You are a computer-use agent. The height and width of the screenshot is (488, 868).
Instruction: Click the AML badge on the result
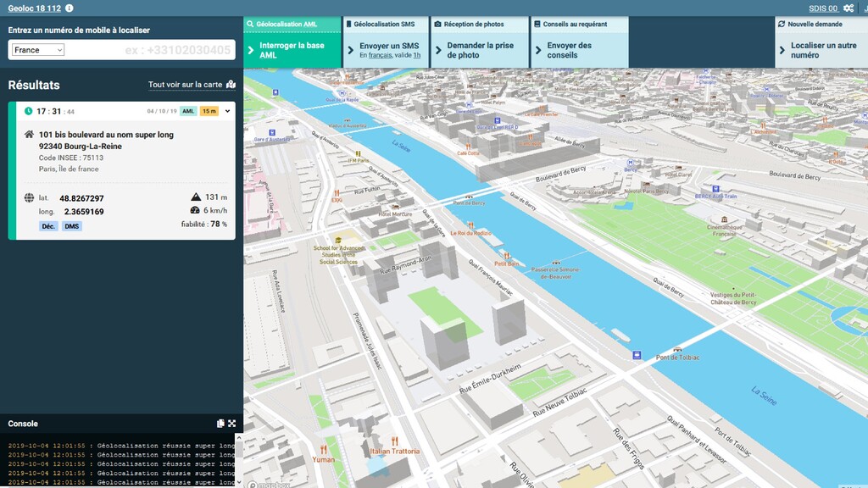coord(188,111)
